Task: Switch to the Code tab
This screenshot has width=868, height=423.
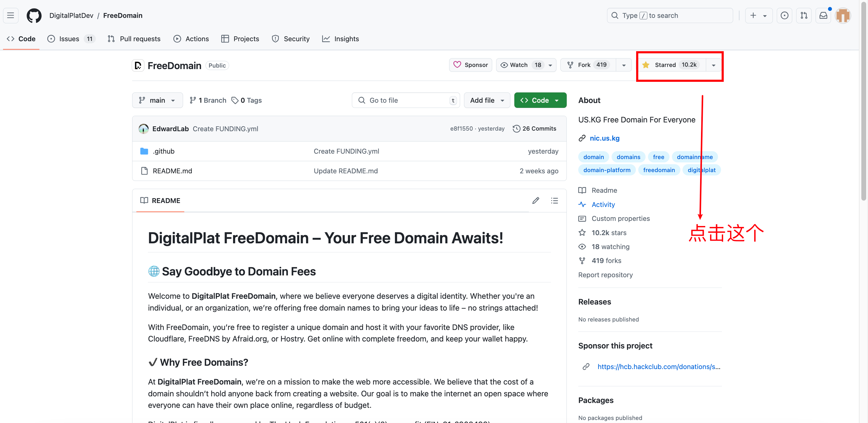Action: pos(21,39)
